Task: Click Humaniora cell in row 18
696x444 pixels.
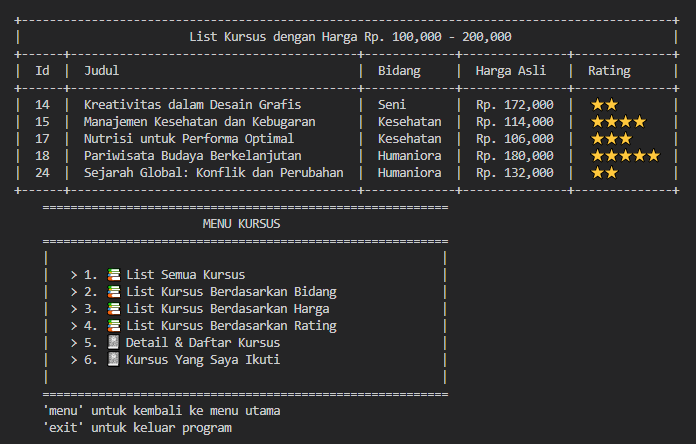Action: 409,155
